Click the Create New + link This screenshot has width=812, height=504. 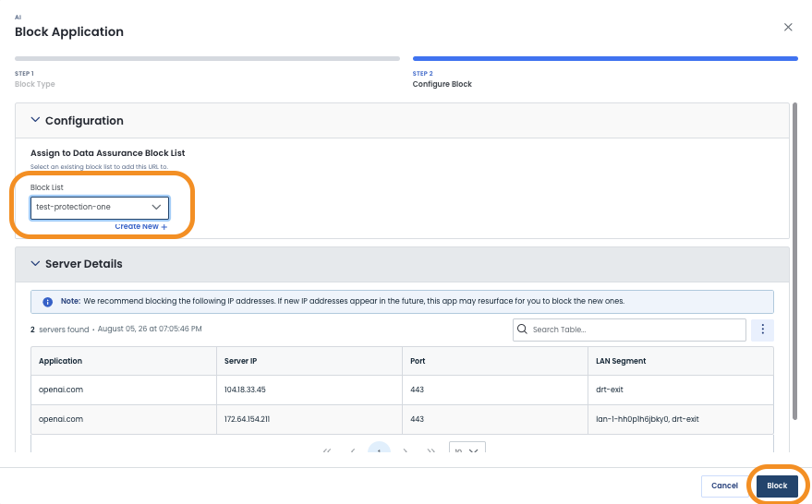(140, 227)
